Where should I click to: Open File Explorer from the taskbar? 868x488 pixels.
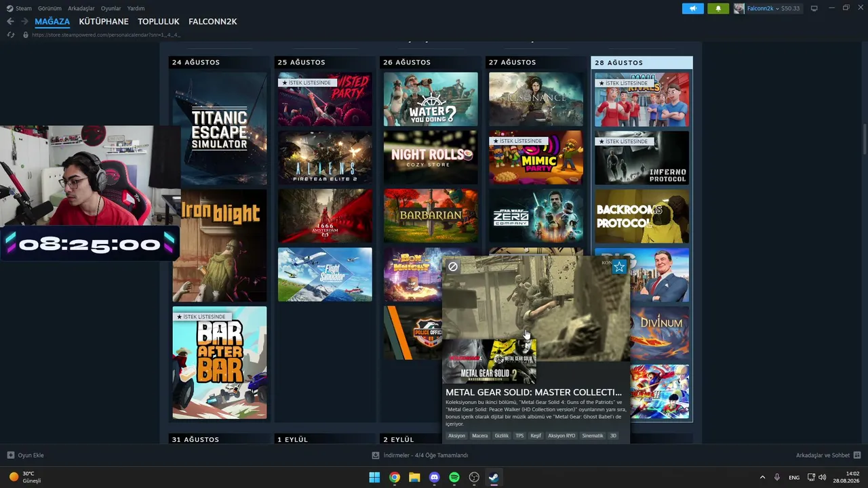[414, 477]
